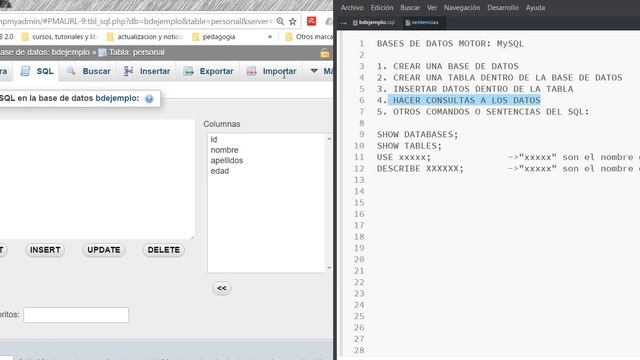Click the Tabla: personal breadcrumb link

tap(137, 52)
